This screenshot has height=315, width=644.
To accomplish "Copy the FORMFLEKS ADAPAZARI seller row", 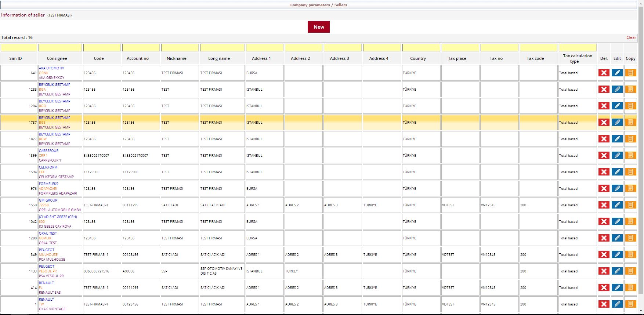I will [630, 188].
